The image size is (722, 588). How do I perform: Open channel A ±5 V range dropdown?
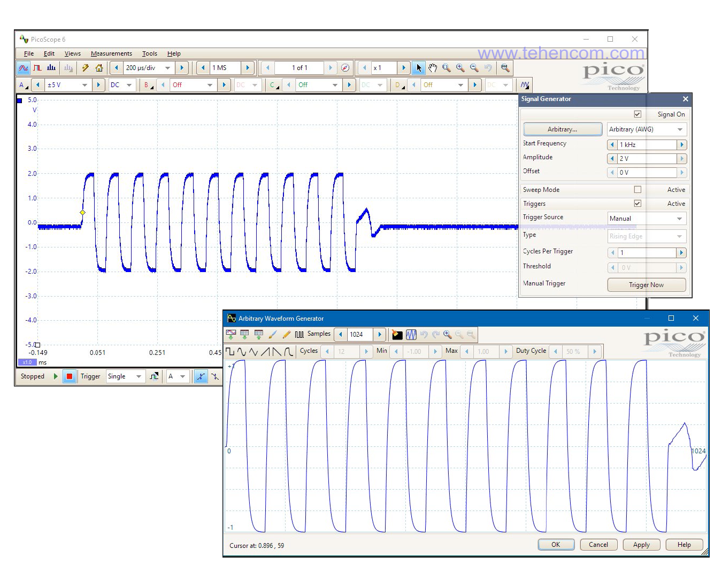pos(85,85)
